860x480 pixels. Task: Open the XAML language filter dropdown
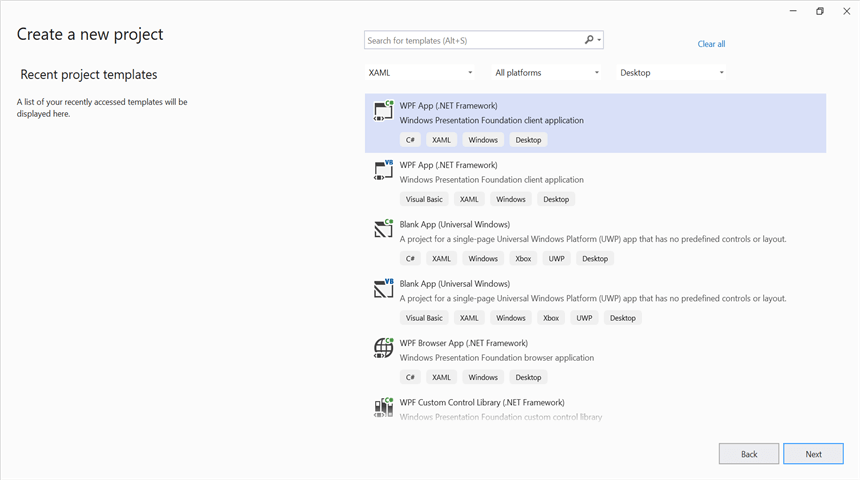[x=420, y=73]
